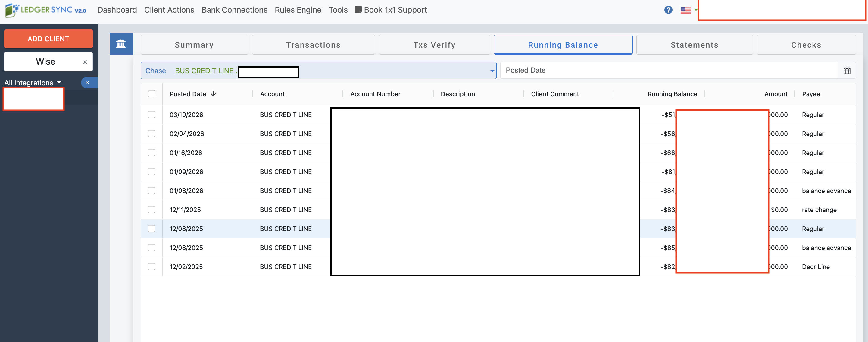Open the Rules Engine menu link
Viewport: 868px width, 342px height.
(x=298, y=10)
